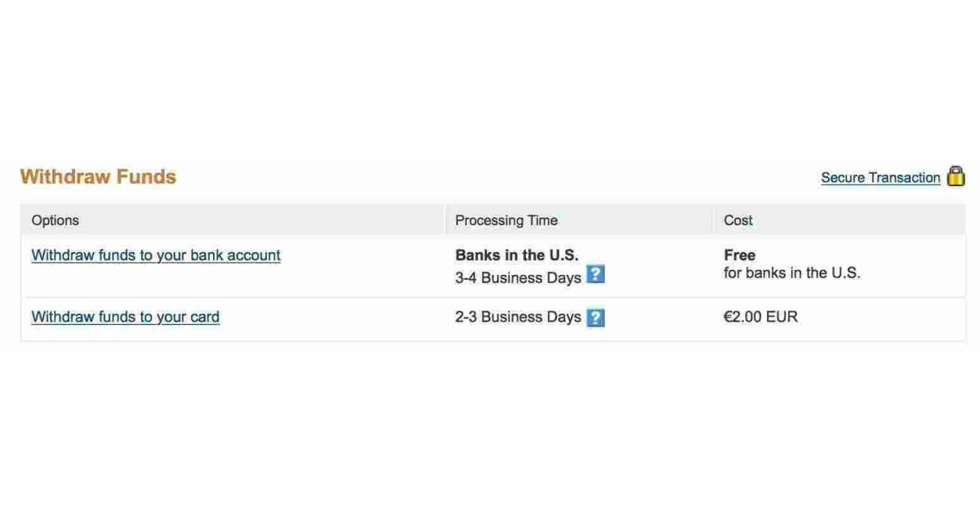
Task: Click the word 'Secure' in the top-right link
Action: pos(843,178)
